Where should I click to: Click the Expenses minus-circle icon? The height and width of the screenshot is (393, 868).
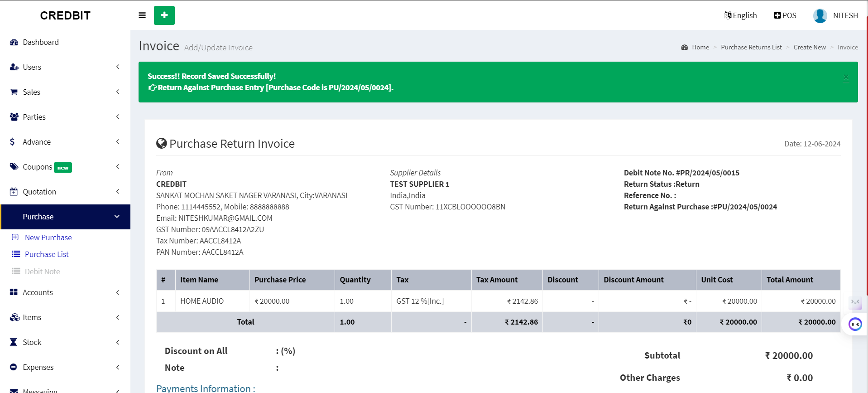(14, 367)
